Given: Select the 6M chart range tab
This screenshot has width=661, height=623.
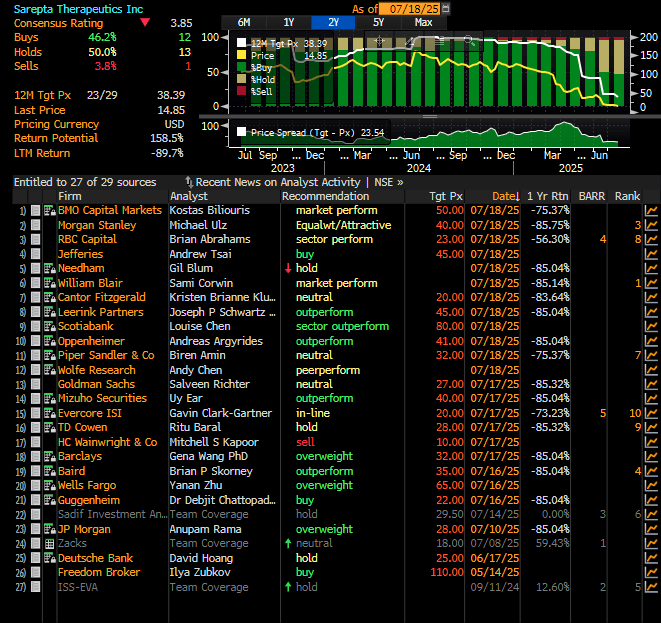Looking at the screenshot, I should [244, 22].
